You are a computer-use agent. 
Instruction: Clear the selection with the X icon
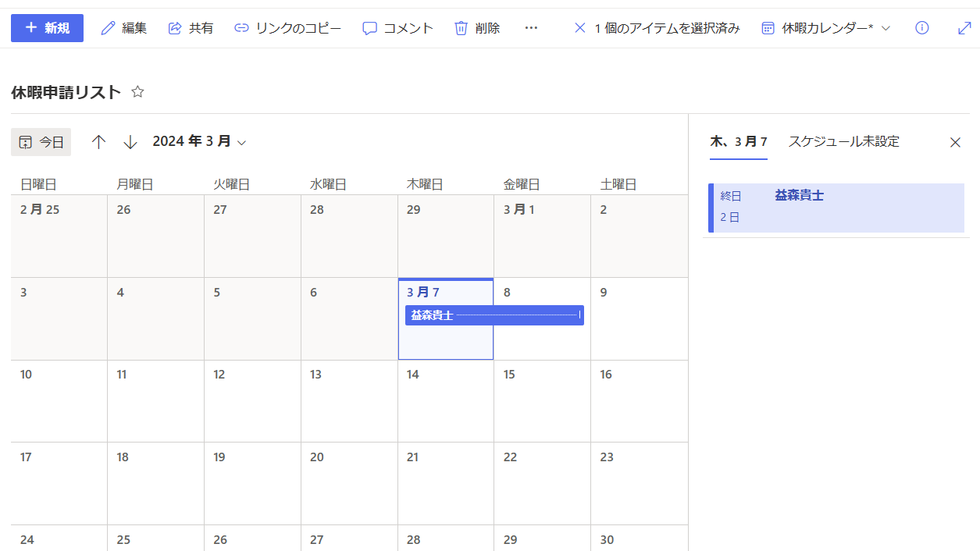click(579, 28)
